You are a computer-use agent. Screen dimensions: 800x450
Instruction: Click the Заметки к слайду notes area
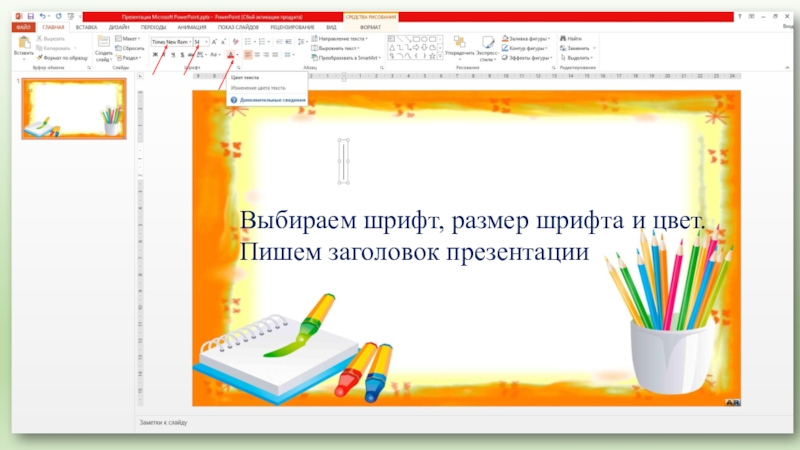(x=163, y=422)
